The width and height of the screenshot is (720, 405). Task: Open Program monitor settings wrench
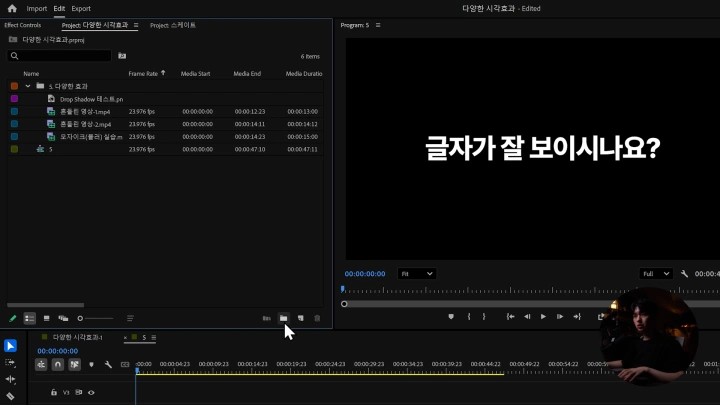[x=684, y=273]
